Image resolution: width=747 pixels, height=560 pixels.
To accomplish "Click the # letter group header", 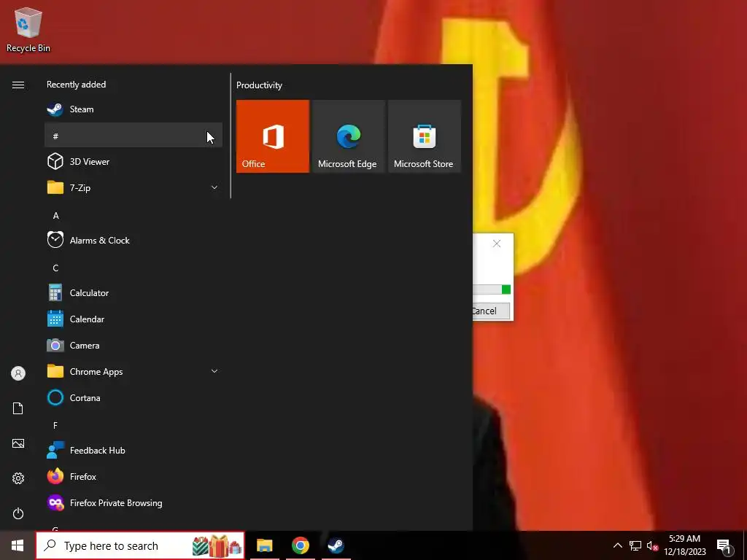I will coord(133,136).
